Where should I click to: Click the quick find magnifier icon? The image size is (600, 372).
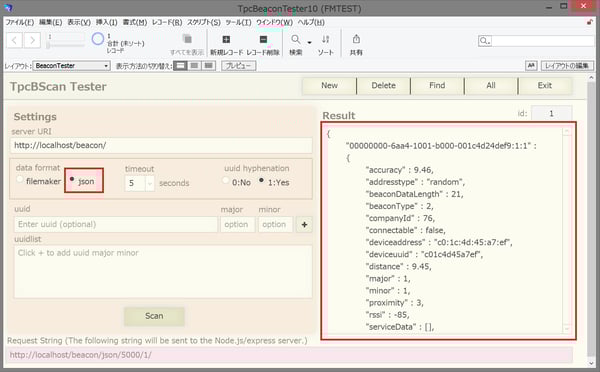click(x=484, y=41)
